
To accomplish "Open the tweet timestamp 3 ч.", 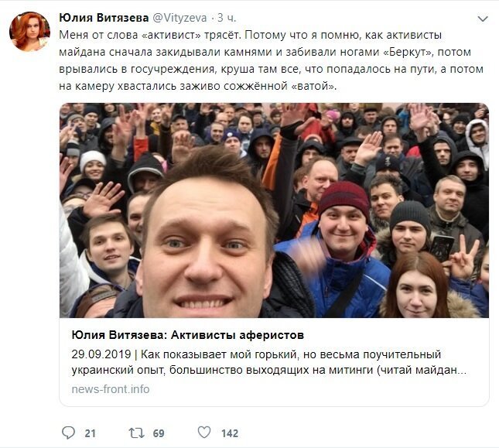I will pyautogui.click(x=227, y=18).
